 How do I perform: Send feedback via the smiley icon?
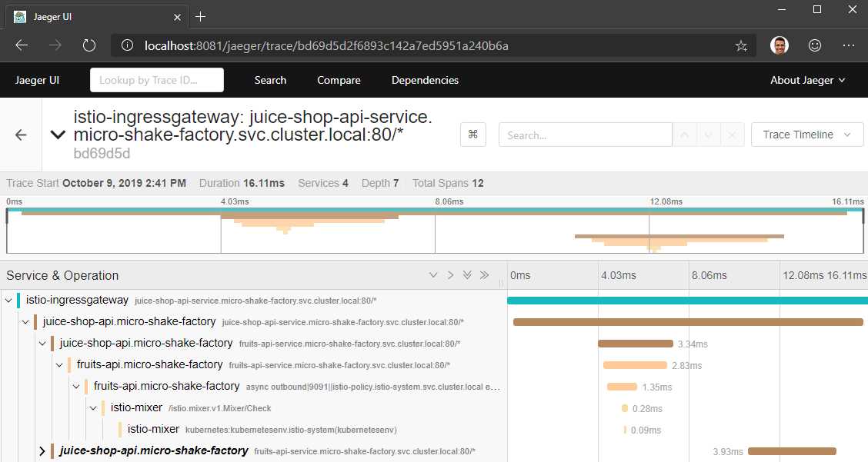click(x=814, y=45)
